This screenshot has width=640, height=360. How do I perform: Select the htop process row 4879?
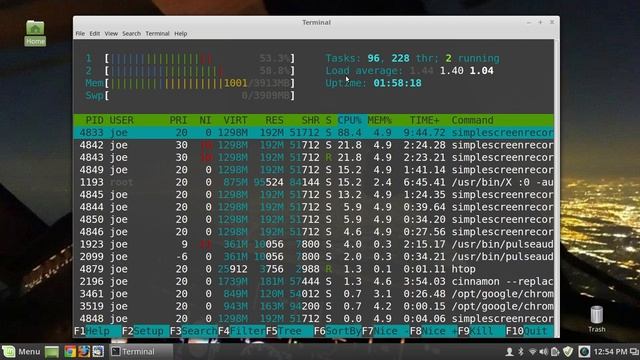tap(313, 269)
